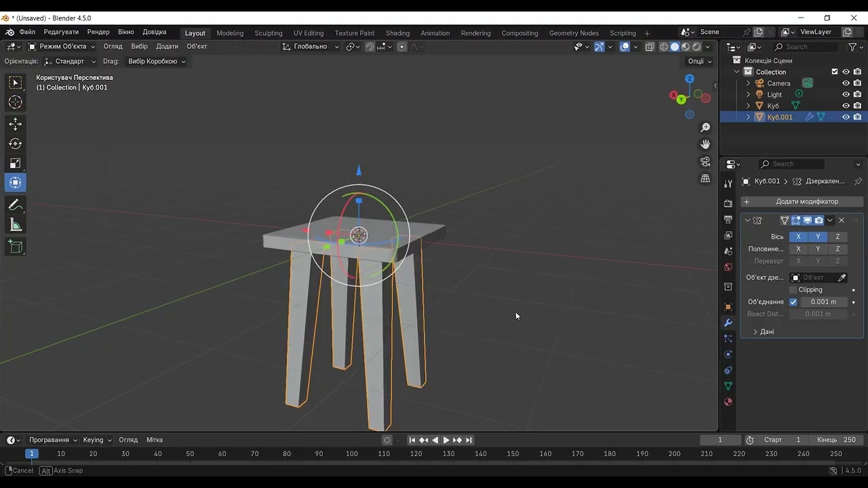
Task: Switch to the Modeling workspace tab
Action: click(x=230, y=33)
